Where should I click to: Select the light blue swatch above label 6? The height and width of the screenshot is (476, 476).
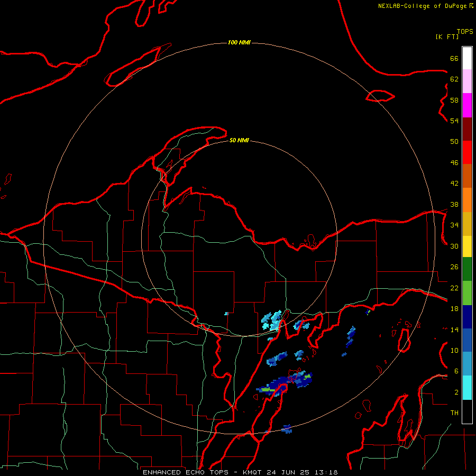[x=467, y=363]
